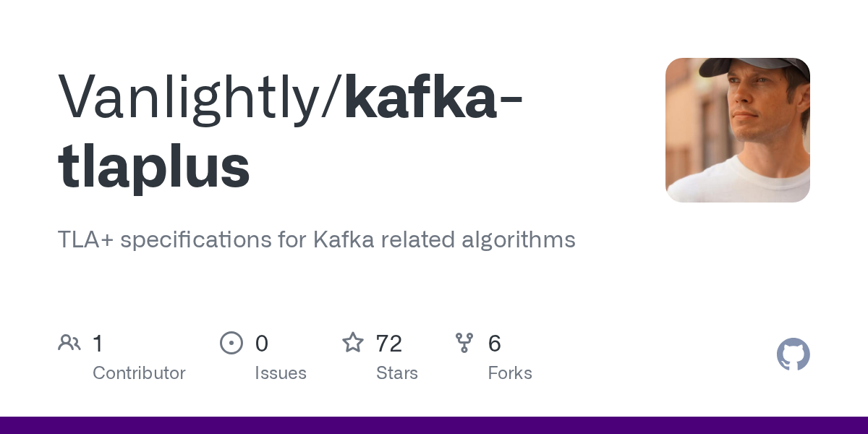Click the purple language bar at bottom
Viewport: 868px width, 434px height.
(x=434, y=425)
